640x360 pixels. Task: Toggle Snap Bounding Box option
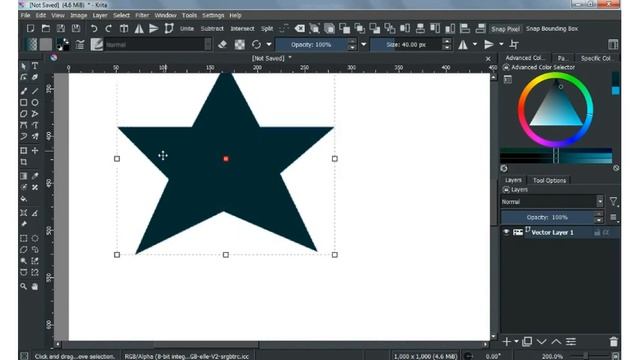552,29
